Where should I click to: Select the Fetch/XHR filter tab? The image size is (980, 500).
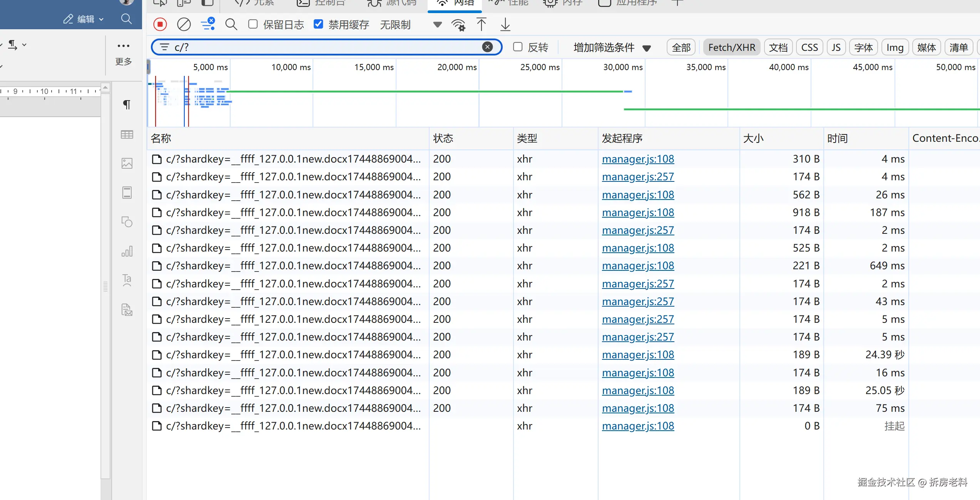tap(731, 47)
